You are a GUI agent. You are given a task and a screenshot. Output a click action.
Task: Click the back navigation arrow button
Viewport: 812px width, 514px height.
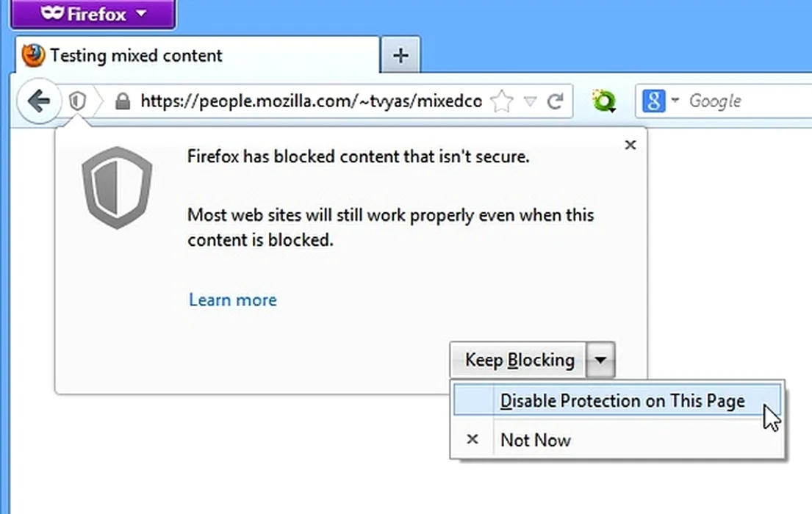pos(38,101)
